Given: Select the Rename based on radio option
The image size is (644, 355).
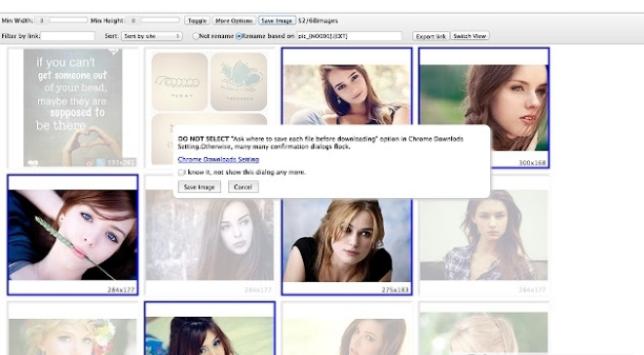Looking at the screenshot, I should 239,36.
